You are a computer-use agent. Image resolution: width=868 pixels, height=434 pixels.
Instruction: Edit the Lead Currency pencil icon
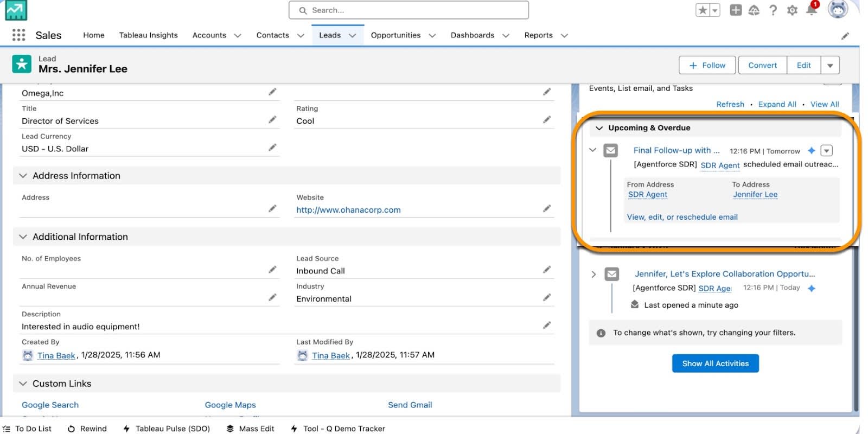click(x=272, y=147)
